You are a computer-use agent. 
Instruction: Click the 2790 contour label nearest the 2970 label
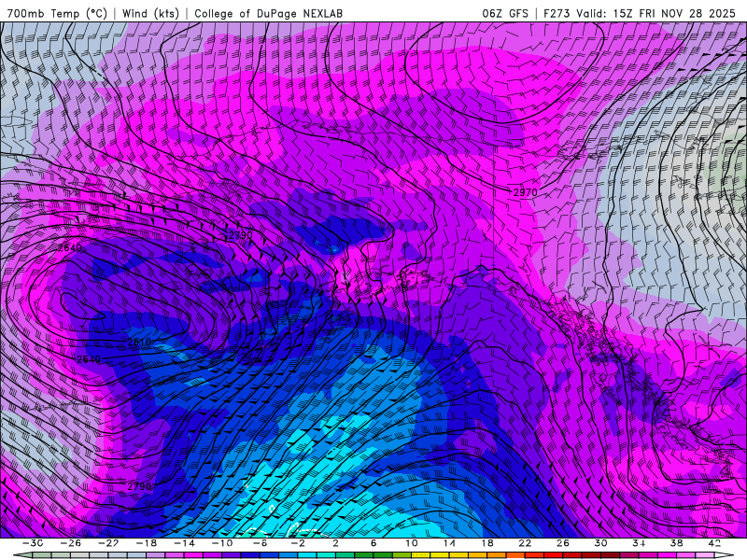tap(241, 235)
